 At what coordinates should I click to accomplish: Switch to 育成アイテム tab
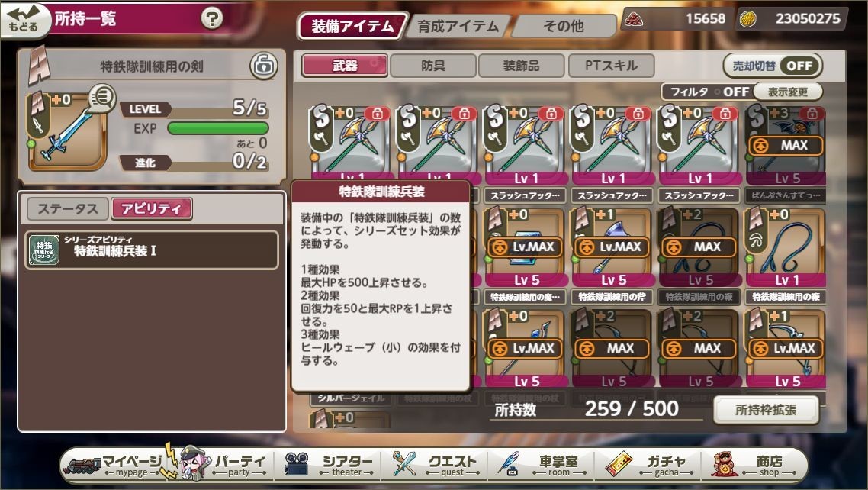click(458, 27)
